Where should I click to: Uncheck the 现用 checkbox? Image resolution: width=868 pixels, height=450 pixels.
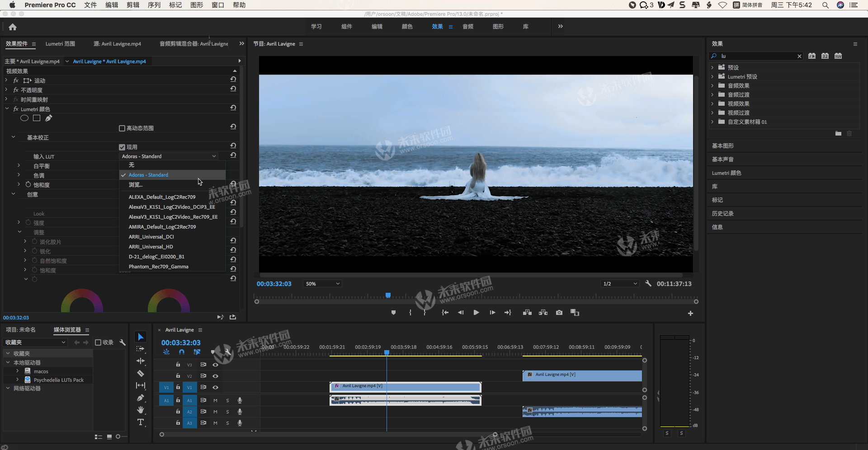click(122, 147)
